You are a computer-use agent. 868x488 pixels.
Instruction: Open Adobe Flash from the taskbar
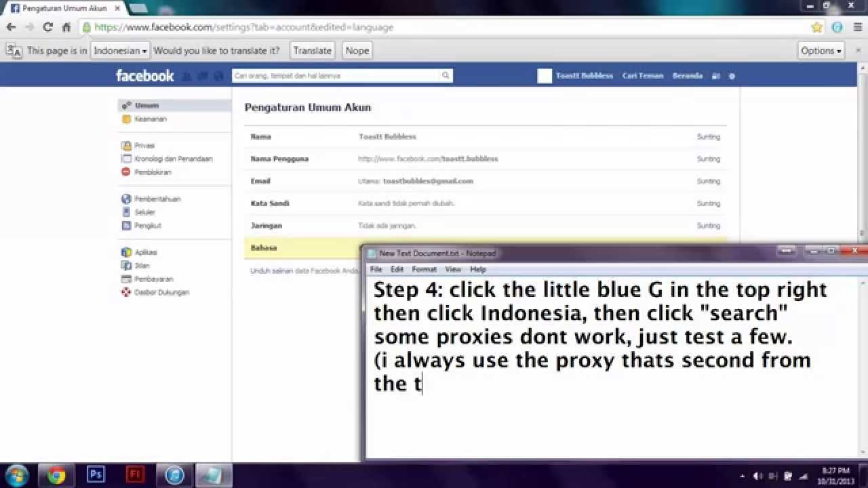coord(135,475)
